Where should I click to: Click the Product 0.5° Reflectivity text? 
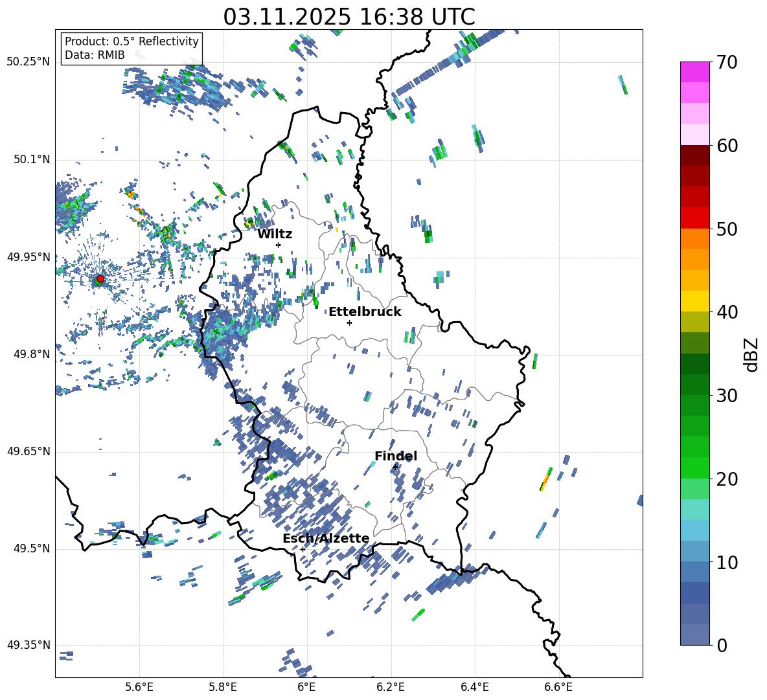pos(132,41)
